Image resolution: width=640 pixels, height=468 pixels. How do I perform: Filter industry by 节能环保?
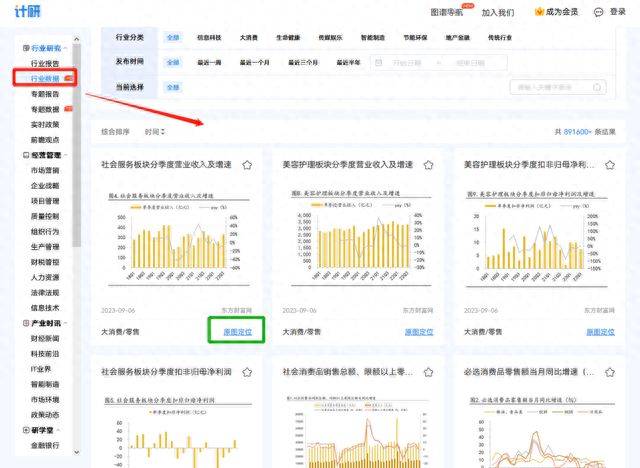point(415,38)
